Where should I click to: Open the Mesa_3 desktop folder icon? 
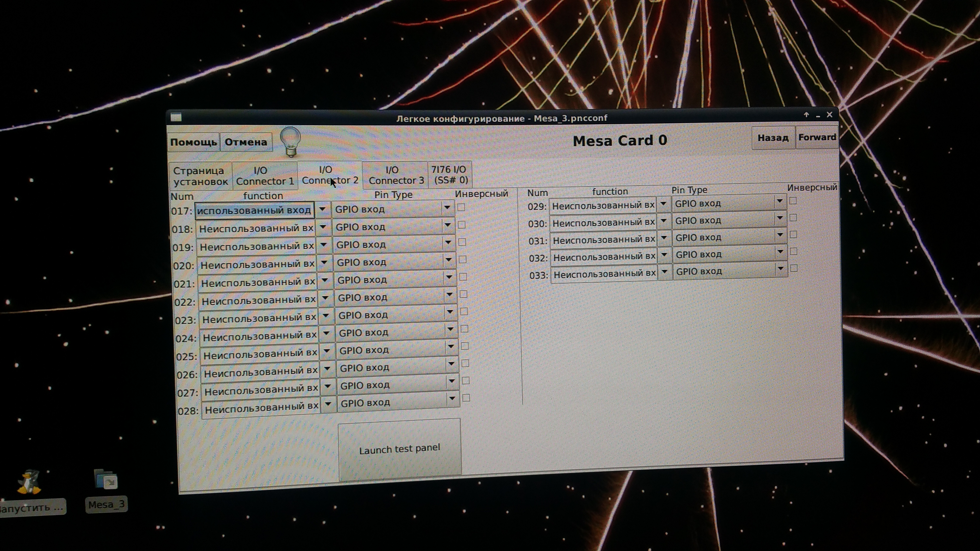(106, 480)
